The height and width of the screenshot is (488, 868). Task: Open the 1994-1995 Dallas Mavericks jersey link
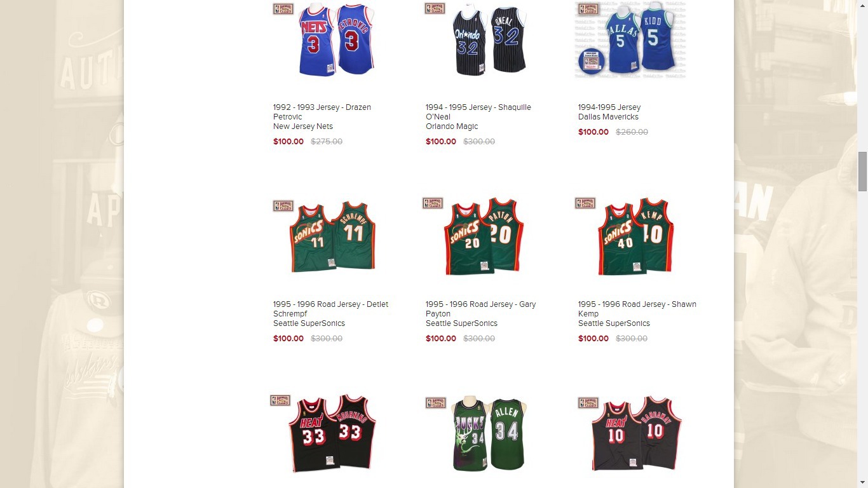tap(609, 112)
